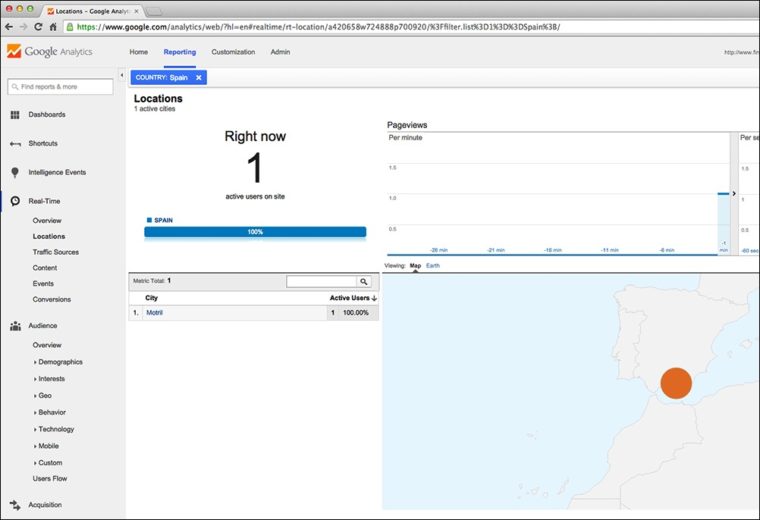Open Real-Time Overview report
This screenshot has width=760, height=520.
[x=47, y=221]
